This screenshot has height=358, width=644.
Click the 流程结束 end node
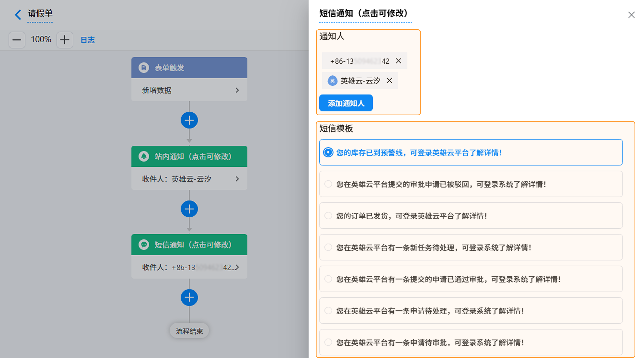pyautogui.click(x=189, y=331)
